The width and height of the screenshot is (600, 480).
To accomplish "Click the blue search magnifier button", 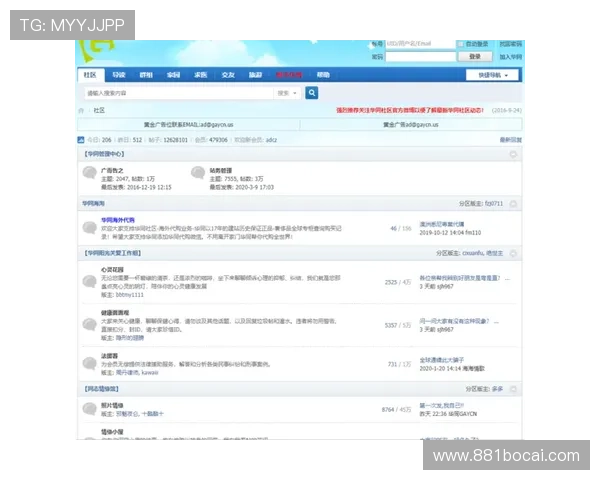I will [311, 93].
